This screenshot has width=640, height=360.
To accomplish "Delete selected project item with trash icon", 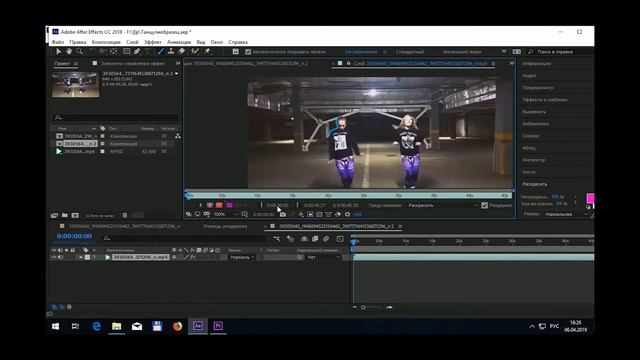I will tap(125, 216).
